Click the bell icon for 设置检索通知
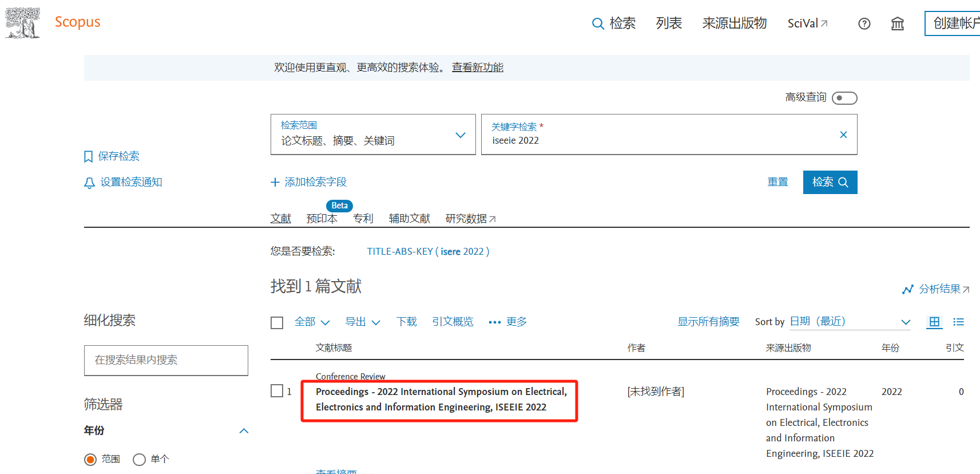 tap(89, 183)
